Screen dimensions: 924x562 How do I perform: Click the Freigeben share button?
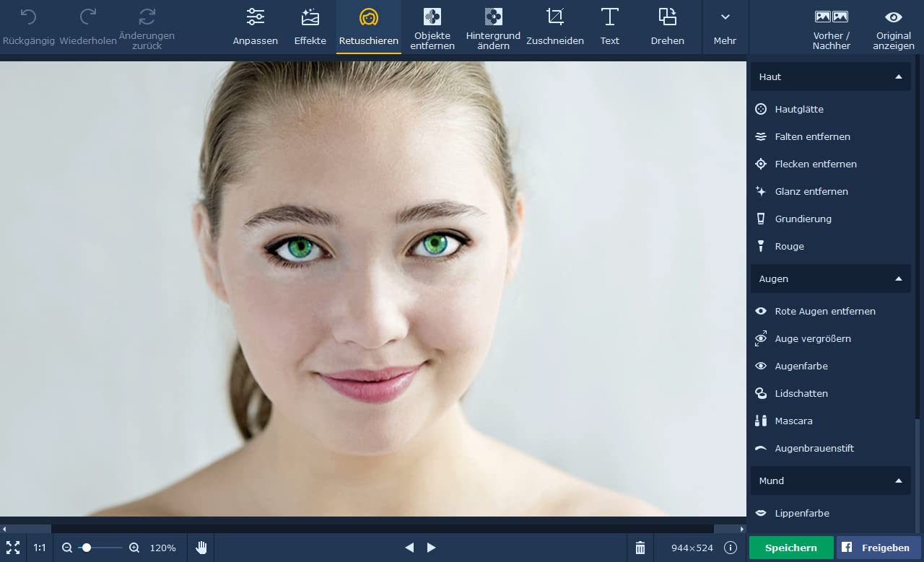click(x=878, y=548)
